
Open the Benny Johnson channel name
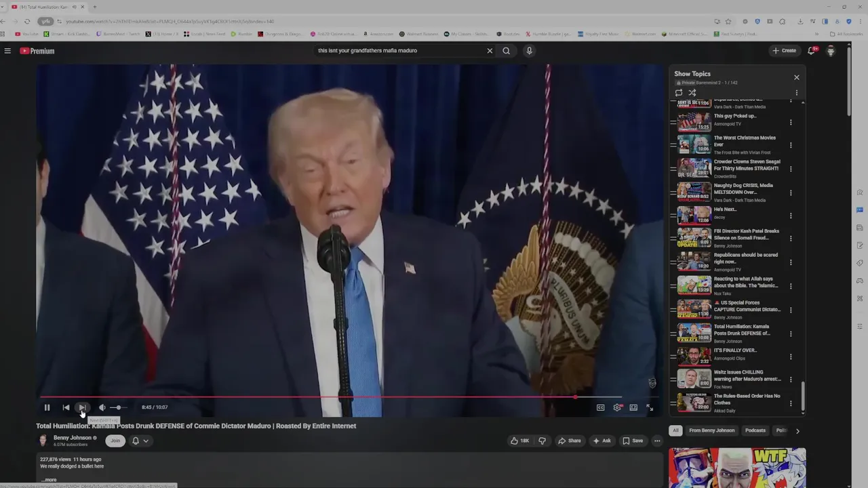point(72,438)
